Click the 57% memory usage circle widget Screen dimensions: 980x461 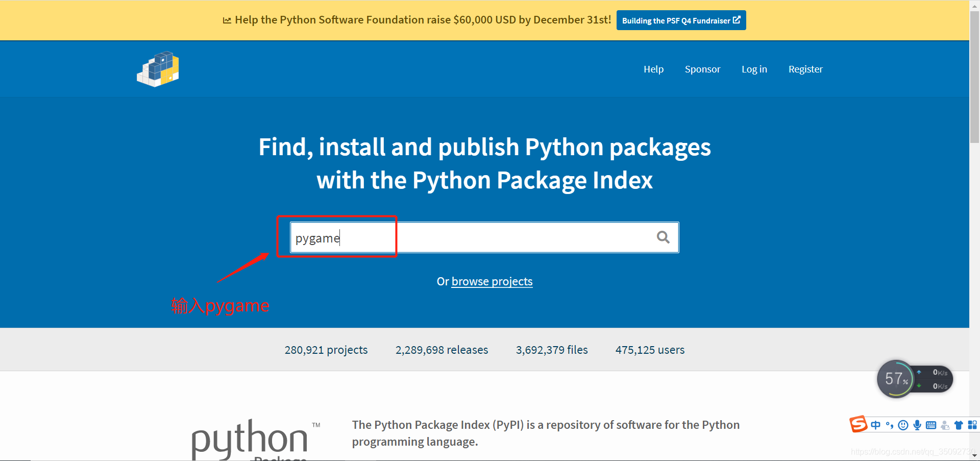(896, 379)
